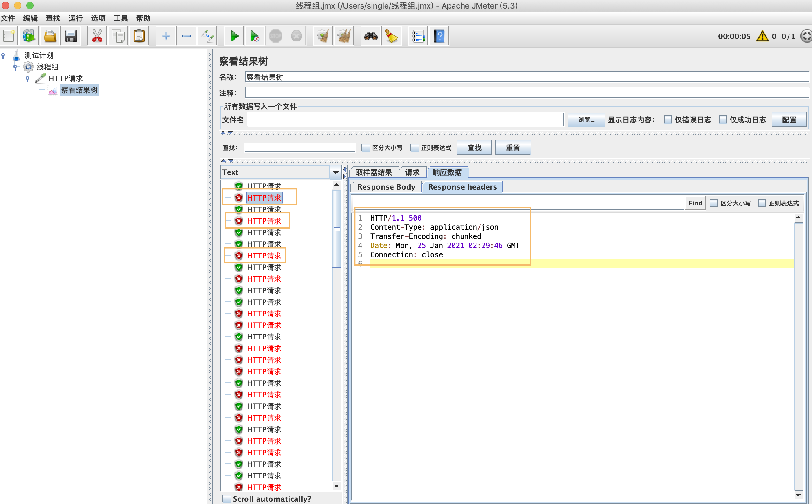812x504 pixels.
Task: Click the Save test plan floppy icon
Action: tap(71, 36)
